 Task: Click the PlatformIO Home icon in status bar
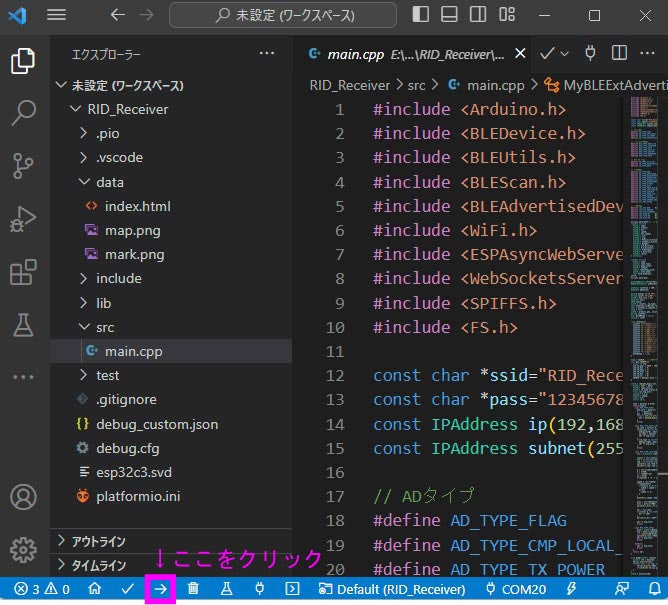pos(95,589)
